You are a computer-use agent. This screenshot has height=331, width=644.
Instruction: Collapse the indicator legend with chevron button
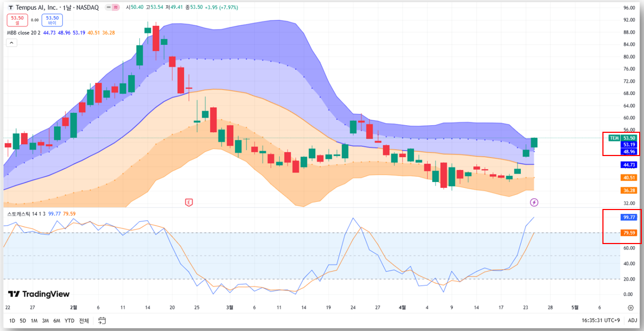[11, 42]
